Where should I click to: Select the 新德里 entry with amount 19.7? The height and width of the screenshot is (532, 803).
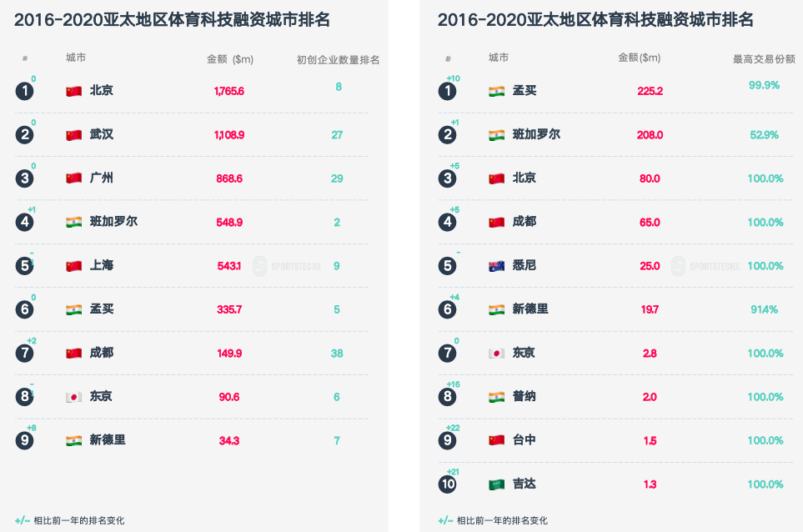529,309
